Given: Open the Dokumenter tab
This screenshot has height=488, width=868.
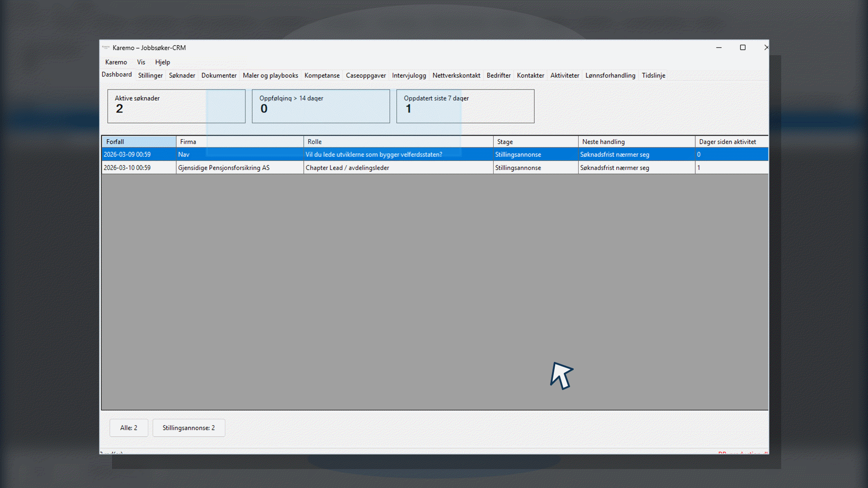Looking at the screenshot, I should 219,75.
